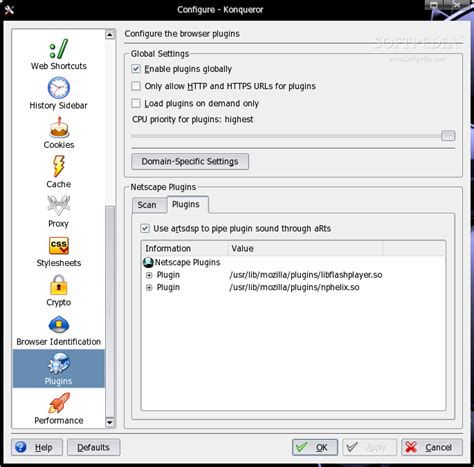Enable Only allow HTTP and HTTPS URLs
Viewport: 474px width, 467px height.
pos(136,86)
